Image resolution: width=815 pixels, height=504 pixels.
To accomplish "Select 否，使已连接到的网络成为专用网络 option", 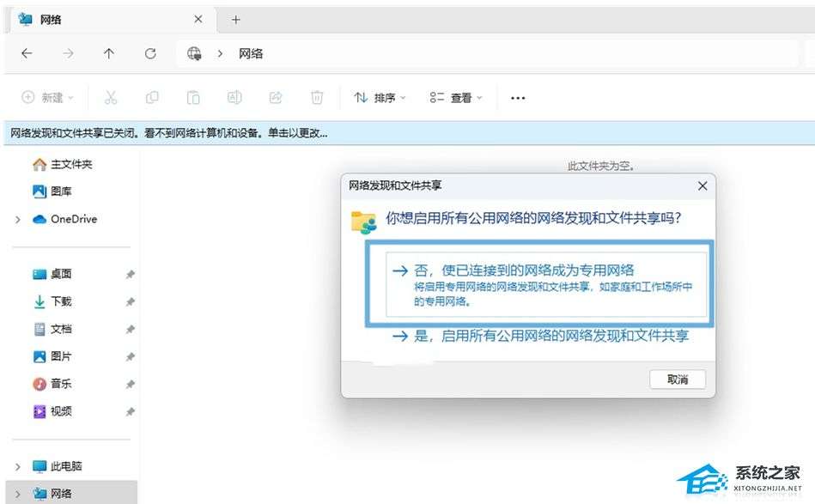I will tap(537, 284).
